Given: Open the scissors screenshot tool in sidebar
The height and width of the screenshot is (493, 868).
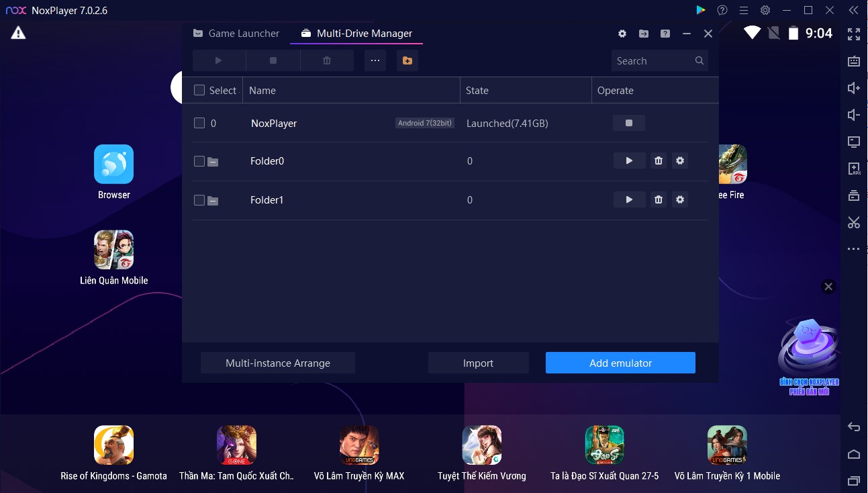Looking at the screenshot, I should click(853, 222).
